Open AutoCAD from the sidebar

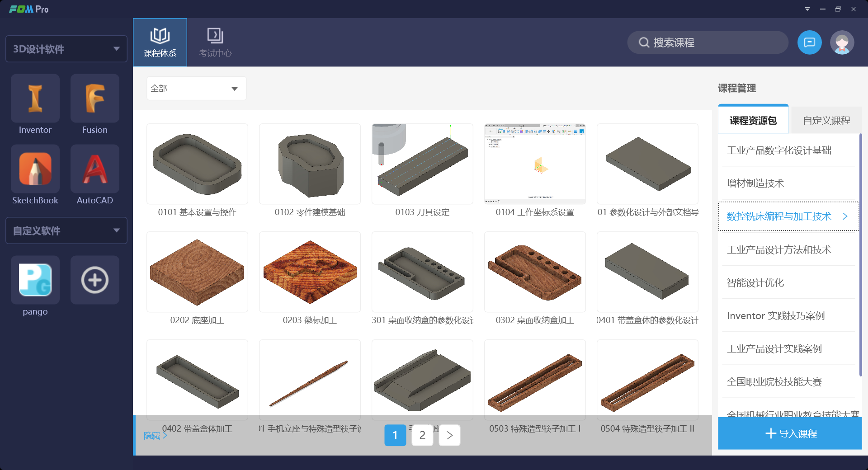click(x=95, y=169)
